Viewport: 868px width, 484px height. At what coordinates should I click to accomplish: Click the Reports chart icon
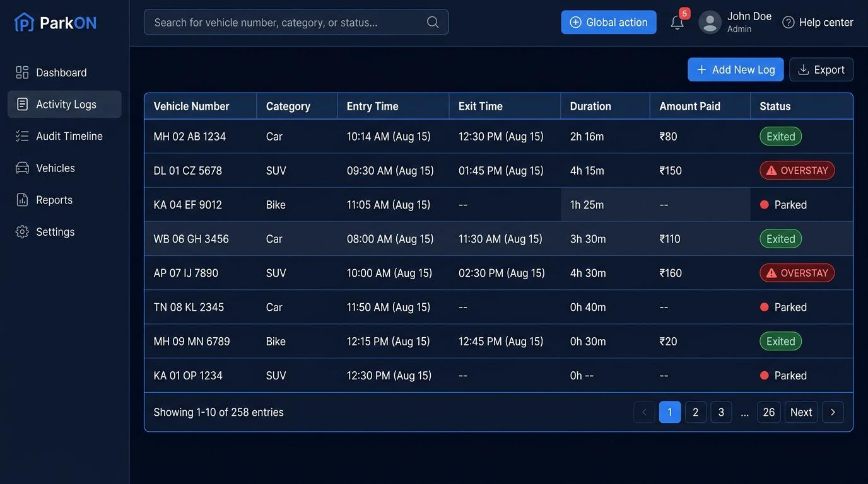tap(22, 200)
